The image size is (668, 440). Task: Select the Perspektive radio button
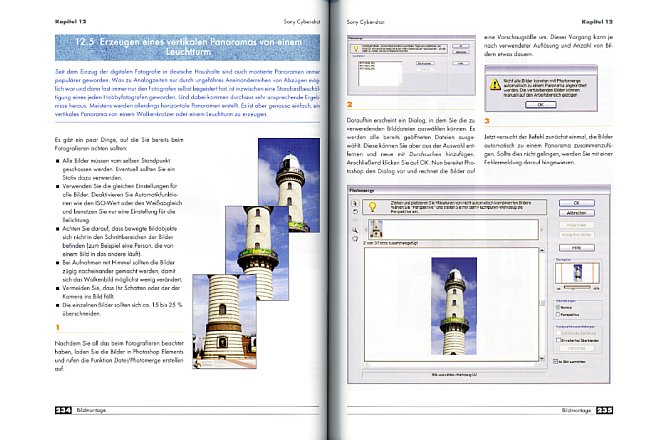(558, 314)
